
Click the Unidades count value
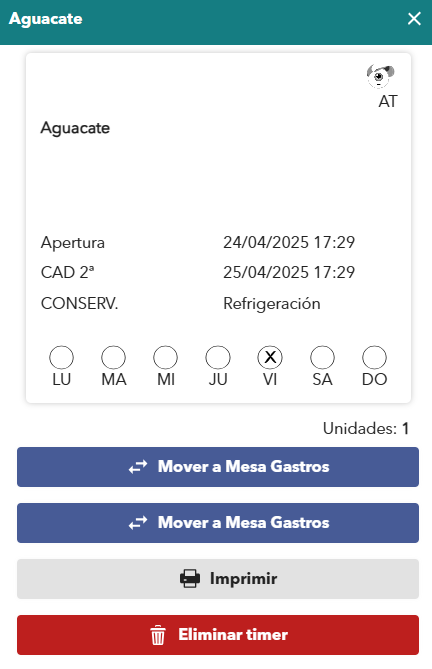click(x=406, y=428)
